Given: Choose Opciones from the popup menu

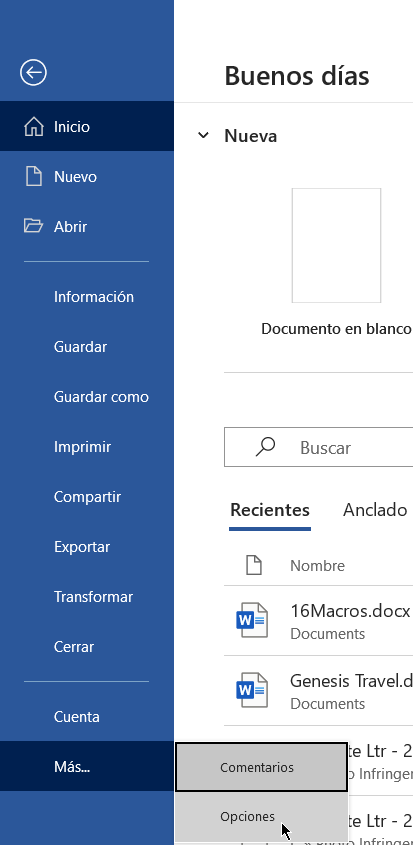Looking at the screenshot, I should coord(261,817).
